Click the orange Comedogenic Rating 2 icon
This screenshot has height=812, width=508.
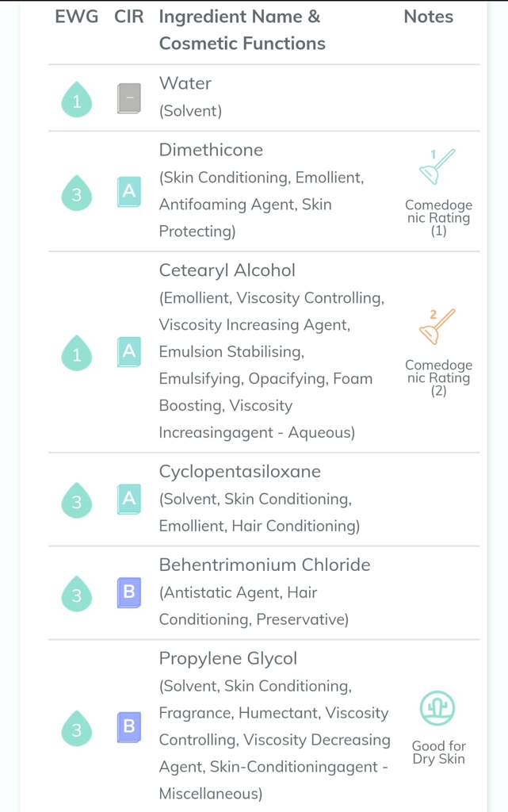pos(437,327)
